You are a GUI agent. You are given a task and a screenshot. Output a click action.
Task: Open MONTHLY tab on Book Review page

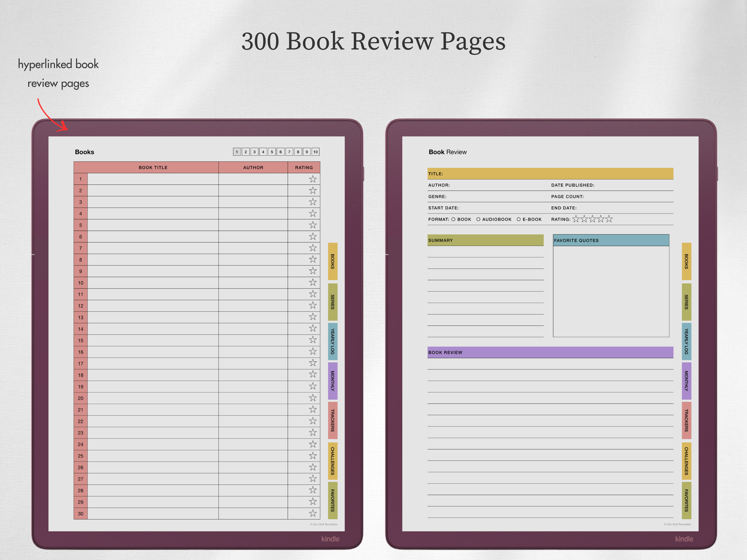click(686, 381)
